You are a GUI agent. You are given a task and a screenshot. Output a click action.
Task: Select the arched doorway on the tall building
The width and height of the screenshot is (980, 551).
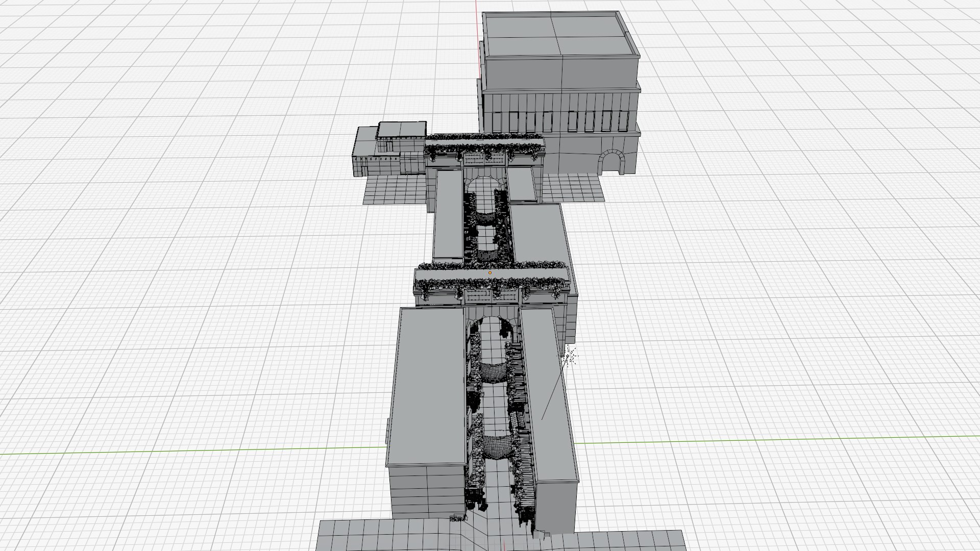coord(610,161)
